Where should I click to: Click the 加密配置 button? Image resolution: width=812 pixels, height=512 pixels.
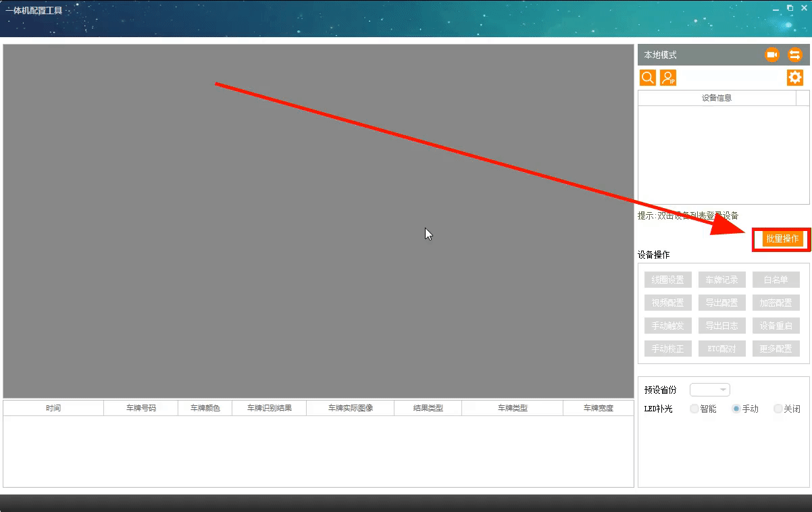click(776, 303)
